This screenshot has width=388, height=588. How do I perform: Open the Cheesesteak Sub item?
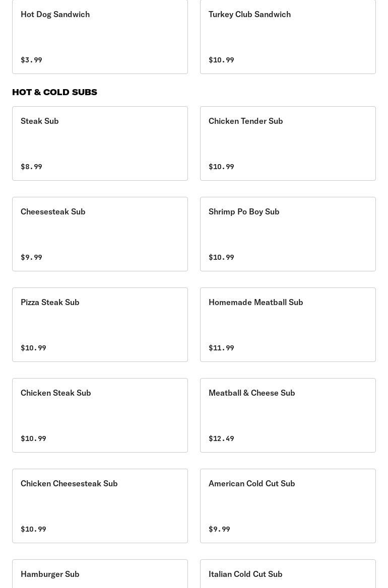tap(100, 234)
